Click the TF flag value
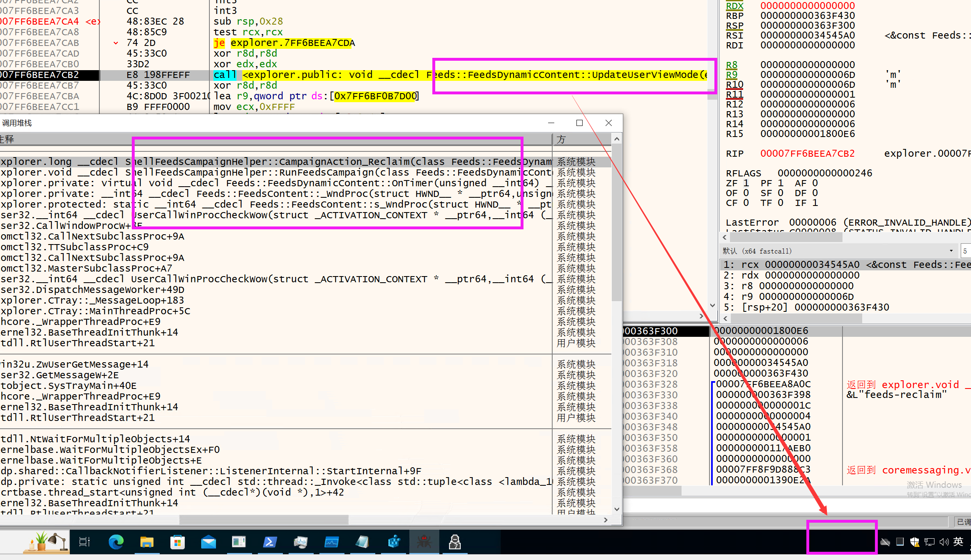The image size is (971, 560). (780, 203)
